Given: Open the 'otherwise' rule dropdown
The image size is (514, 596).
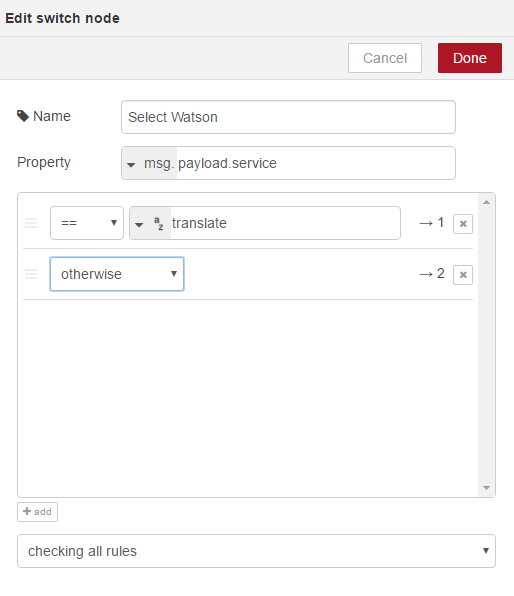Looking at the screenshot, I should click(117, 274).
